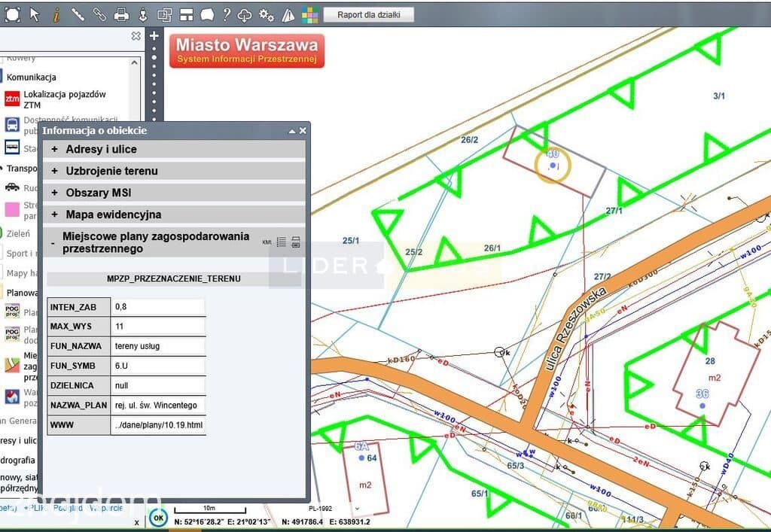Click the Raport dla działki button

click(369, 15)
